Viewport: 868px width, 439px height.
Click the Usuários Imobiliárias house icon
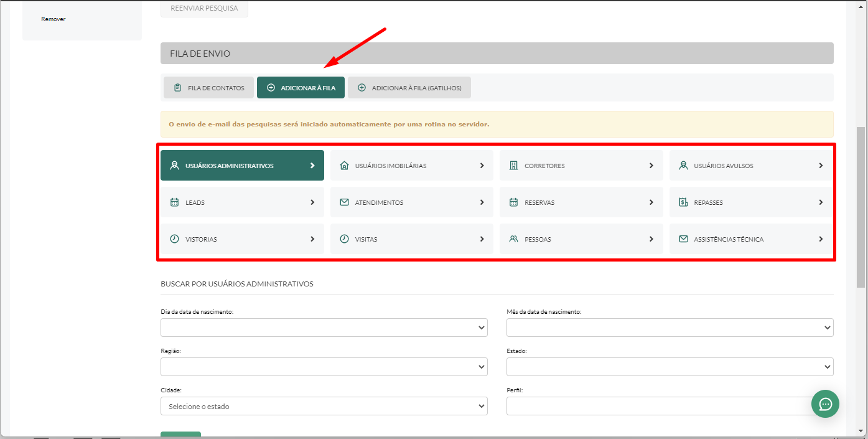pyautogui.click(x=345, y=166)
